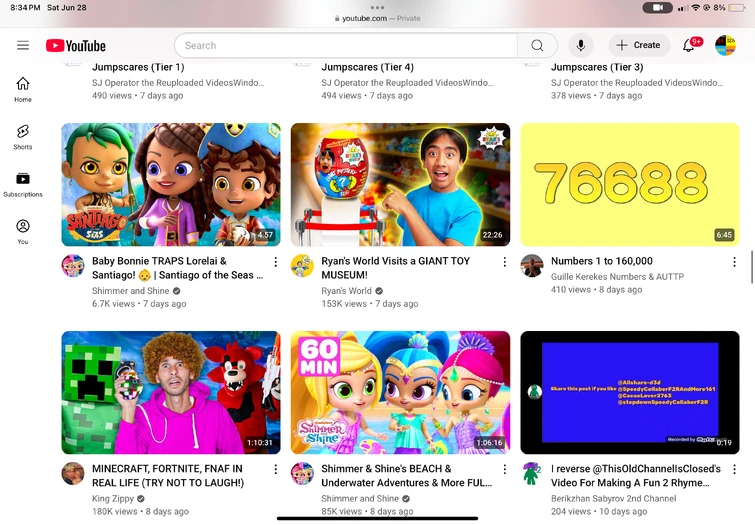Open title Ryan's World Visits a GIANT TOY MUSEUM
The image size is (755, 525).
coord(395,268)
